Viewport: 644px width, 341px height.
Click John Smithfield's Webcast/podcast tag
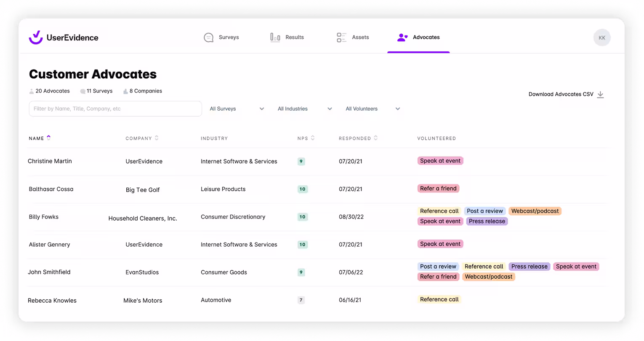click(489, 277)
